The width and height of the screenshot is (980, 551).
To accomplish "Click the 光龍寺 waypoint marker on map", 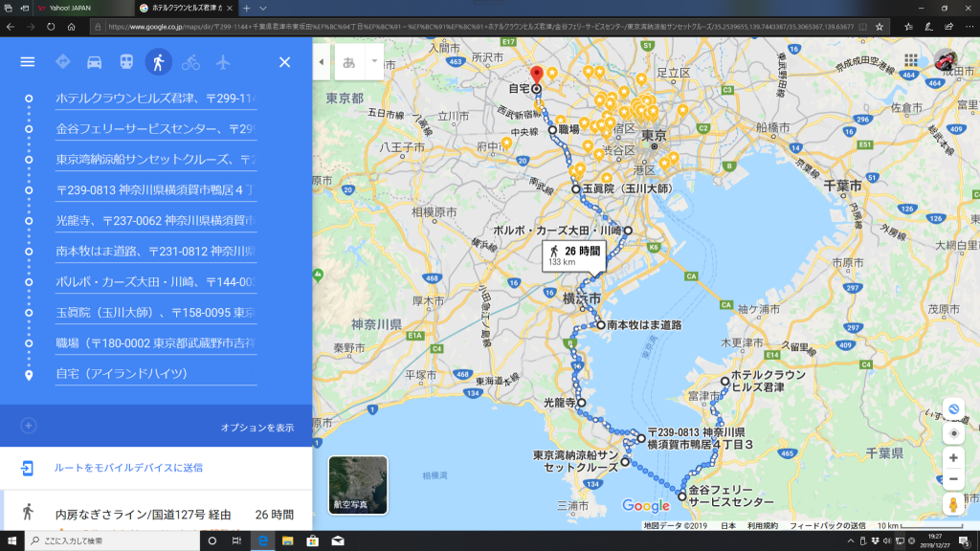I will click(x=581, y=403).
